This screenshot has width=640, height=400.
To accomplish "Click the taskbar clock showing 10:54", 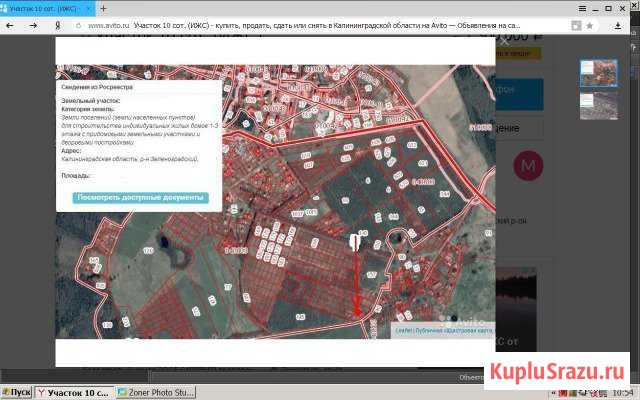I will click(622, 392).
